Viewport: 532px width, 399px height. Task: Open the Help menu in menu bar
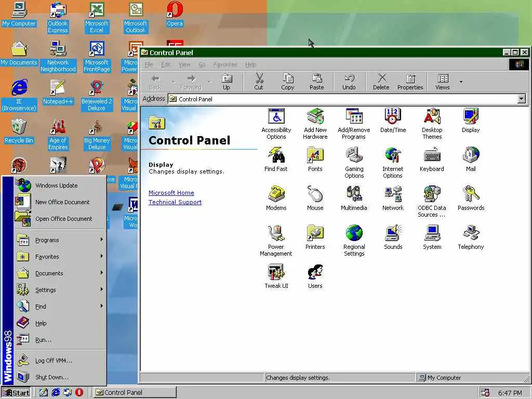251,64
